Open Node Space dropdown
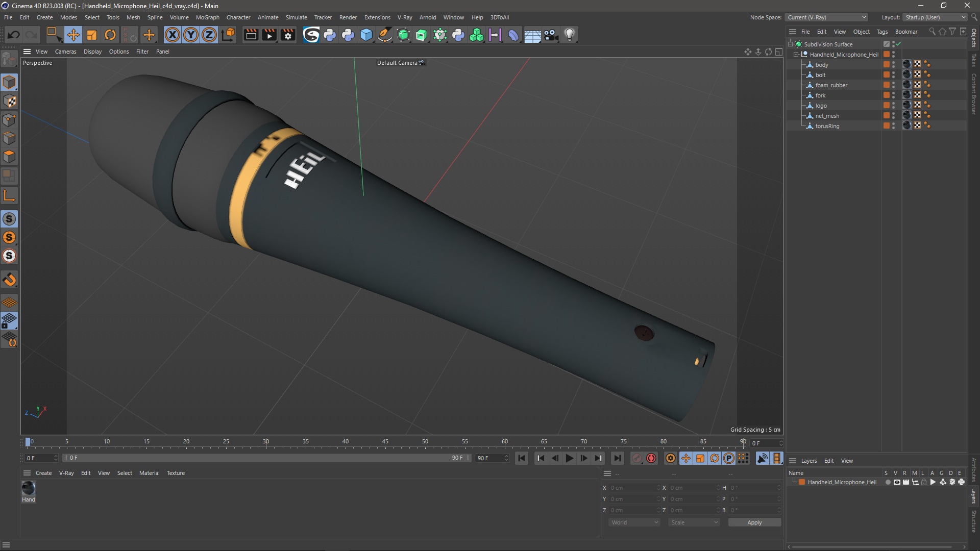The height and width of the screenshot is (551, 980). pyautogui.click(x=826, y=17)
